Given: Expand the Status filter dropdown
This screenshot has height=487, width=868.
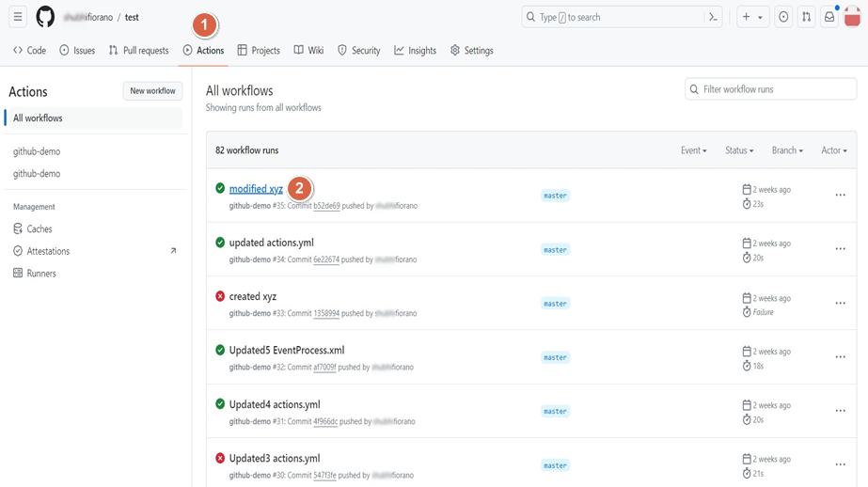Looking at the screenshot, I should (x=739, y=150).
